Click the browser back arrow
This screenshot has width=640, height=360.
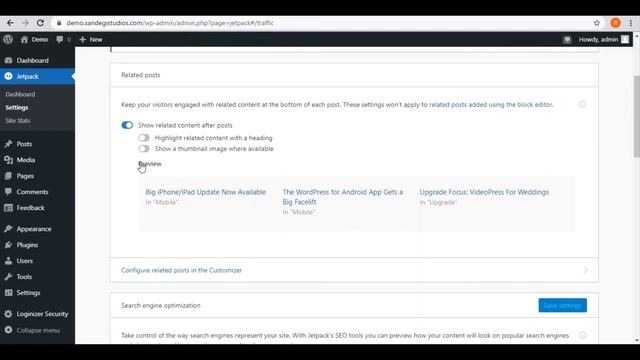tap(10, 23)
